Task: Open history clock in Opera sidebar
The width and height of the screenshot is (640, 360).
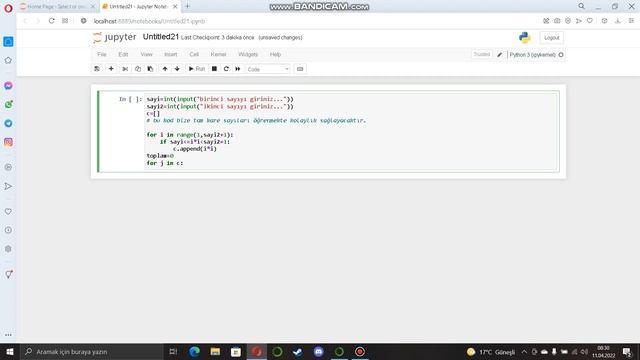Action: click(x=8, y=230)
